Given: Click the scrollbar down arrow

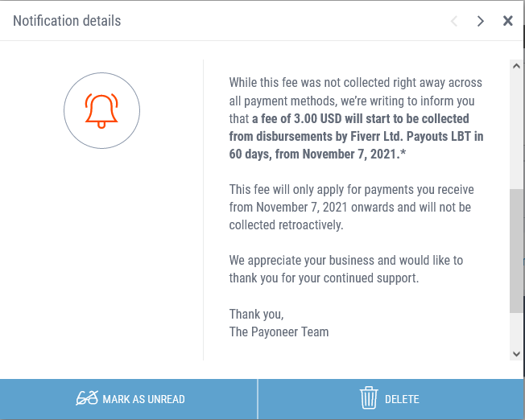Looking at the screenshot, I should pyautogui.click(x=516, y=353).
